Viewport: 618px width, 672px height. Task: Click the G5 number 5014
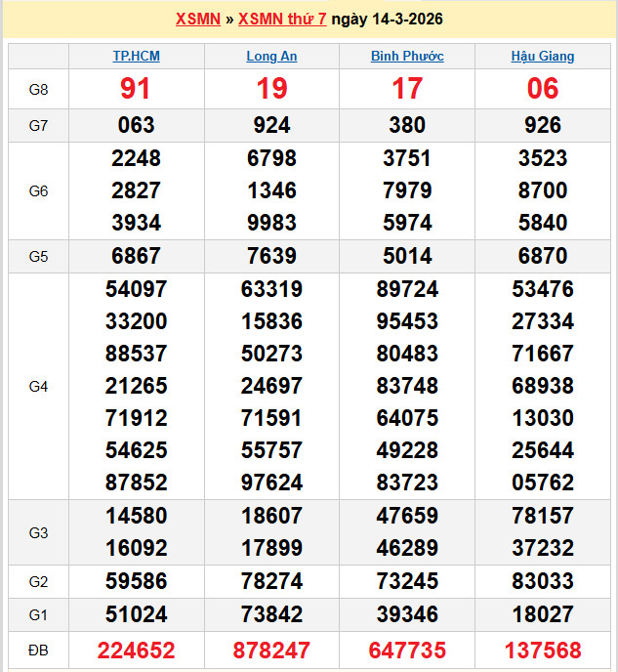407,257
